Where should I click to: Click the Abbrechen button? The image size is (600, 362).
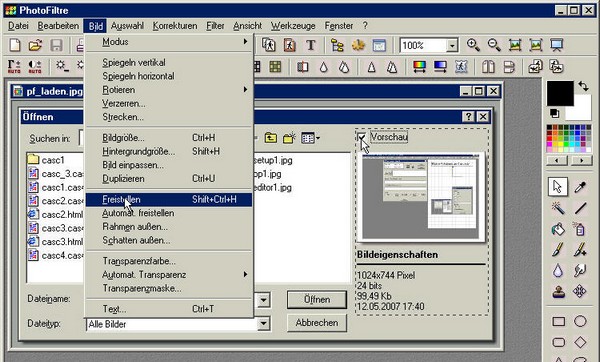(x=317, y=323)
